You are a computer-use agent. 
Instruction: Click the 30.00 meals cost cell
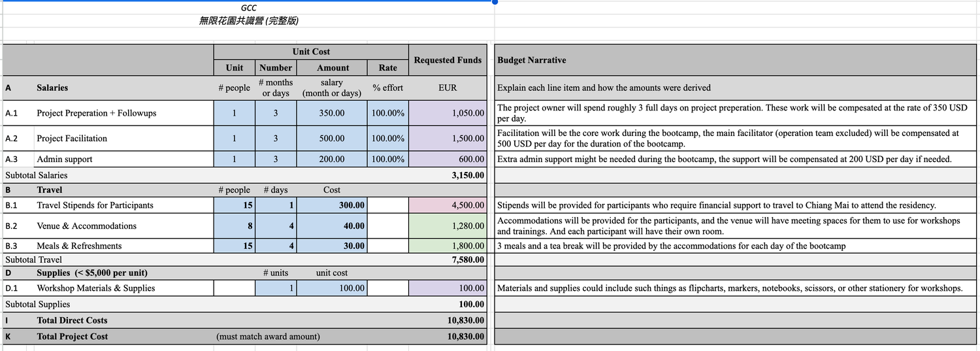tap(331, 246)
